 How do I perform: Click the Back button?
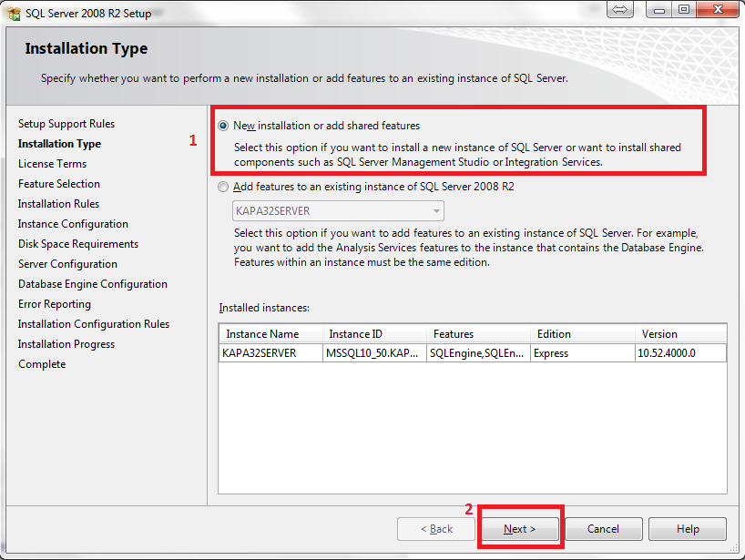point(436,529)
